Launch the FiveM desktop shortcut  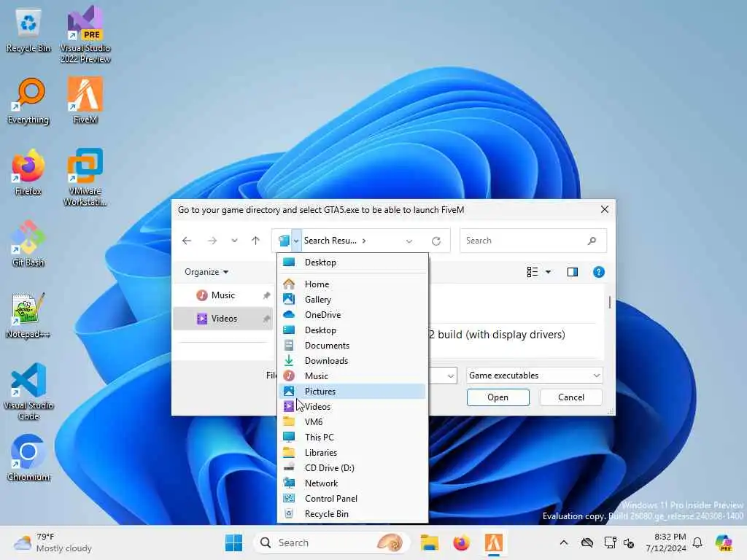point(85,101)
